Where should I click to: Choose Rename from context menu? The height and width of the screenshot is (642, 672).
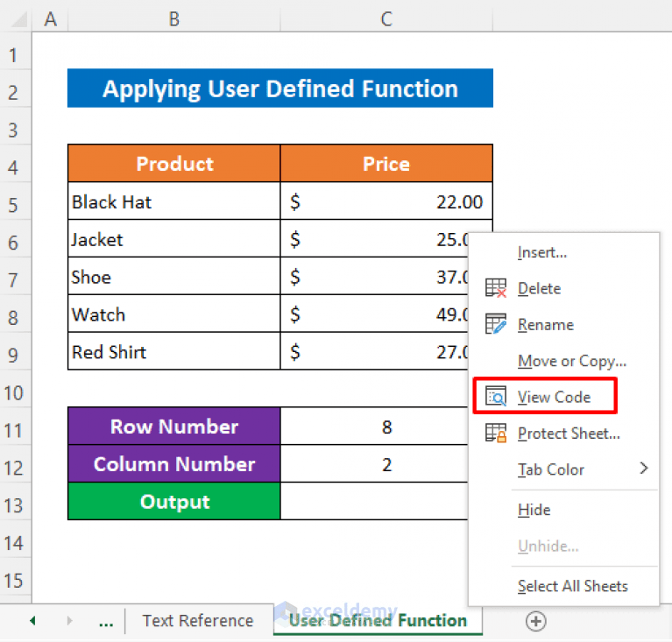563,324
